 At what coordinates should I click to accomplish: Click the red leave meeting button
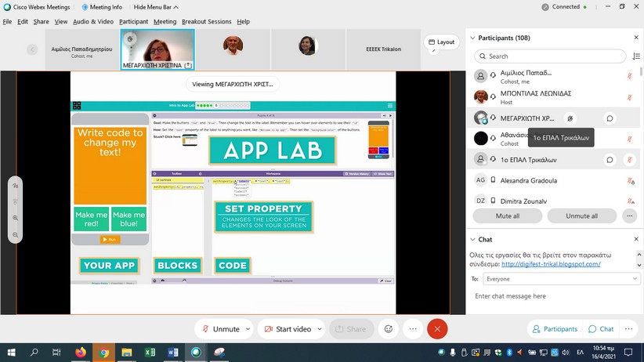click(437, 329)
